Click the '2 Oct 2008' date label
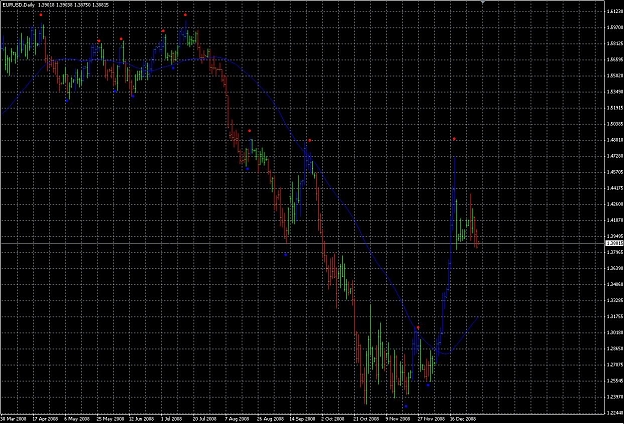This screenshot has height=424, width=625. [332, 420]
